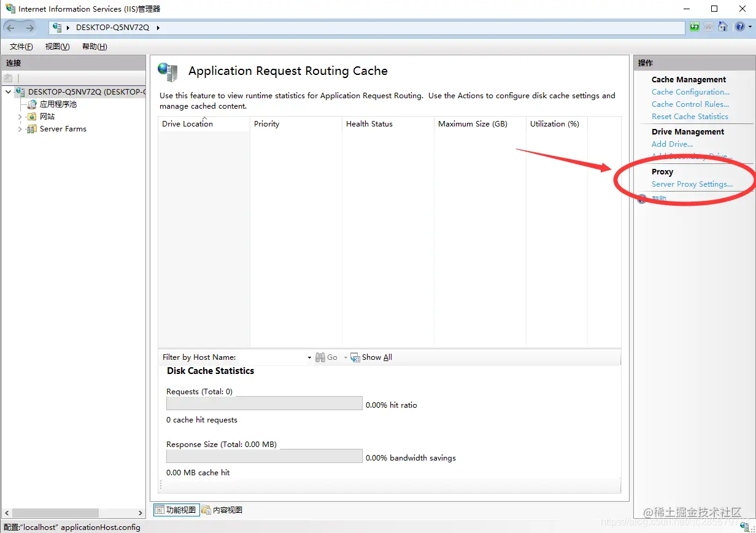The width and height of the screenshot is (756, 533).
Task: Click Add Drive... action link
Action: point(672,144)
